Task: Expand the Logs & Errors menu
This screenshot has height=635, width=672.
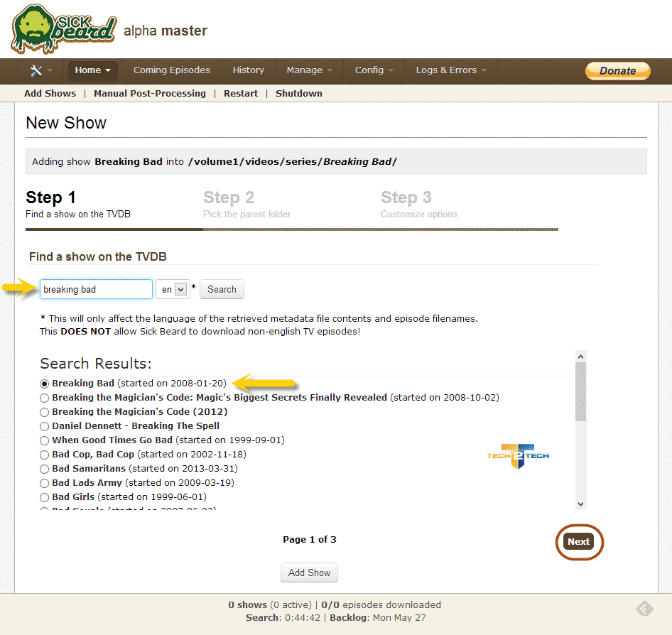Action: coord(451,70)
